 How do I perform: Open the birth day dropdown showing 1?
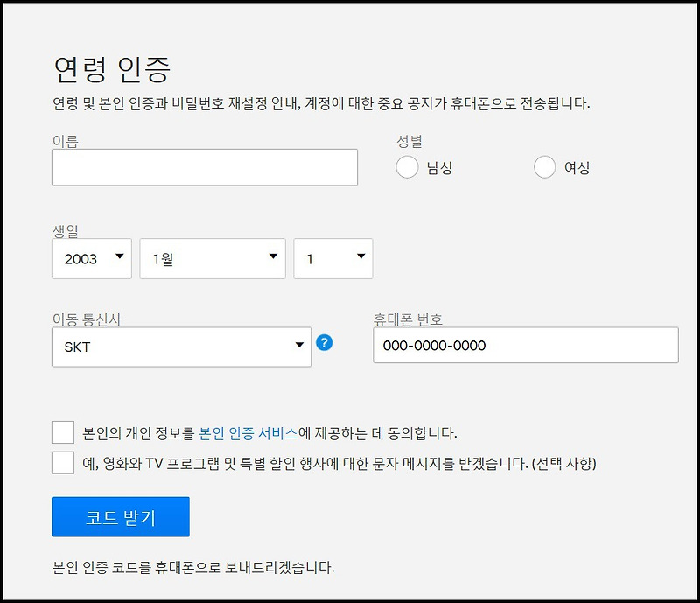333,259
